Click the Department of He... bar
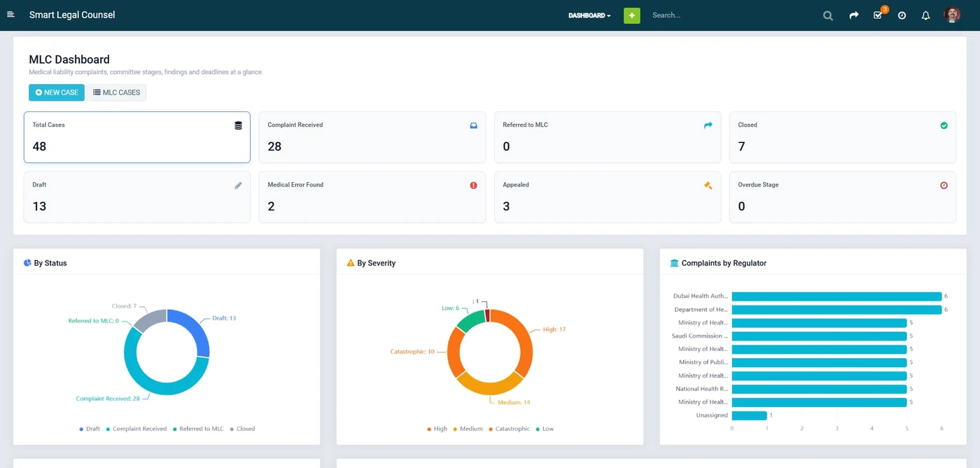Image resolution: width=980 pixels, height=468 pixels. (x=836, y=310)
